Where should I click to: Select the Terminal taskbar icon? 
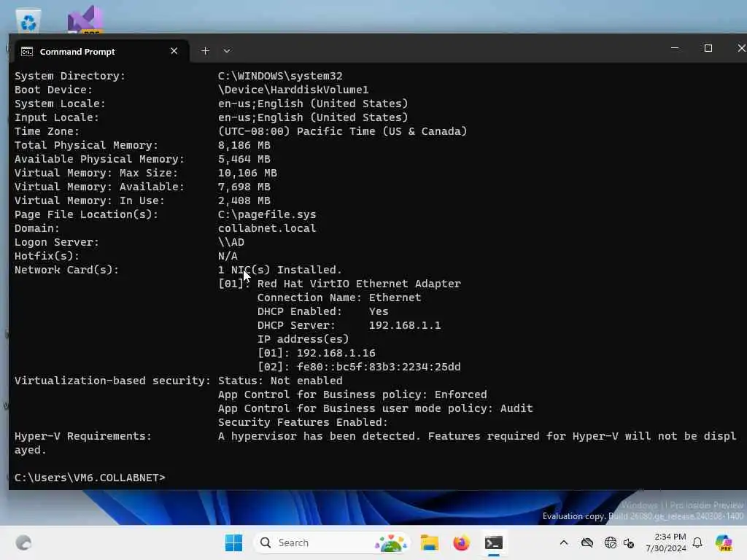click(494, 542)
